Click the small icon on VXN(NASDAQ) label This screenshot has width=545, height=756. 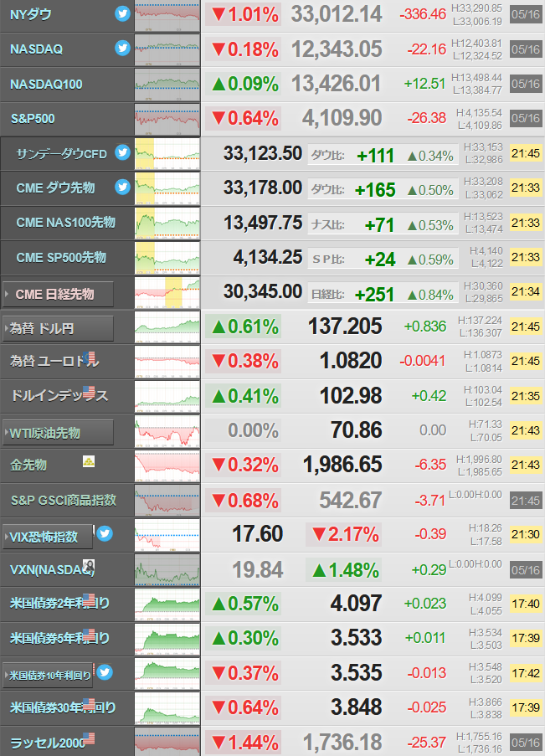89,565
